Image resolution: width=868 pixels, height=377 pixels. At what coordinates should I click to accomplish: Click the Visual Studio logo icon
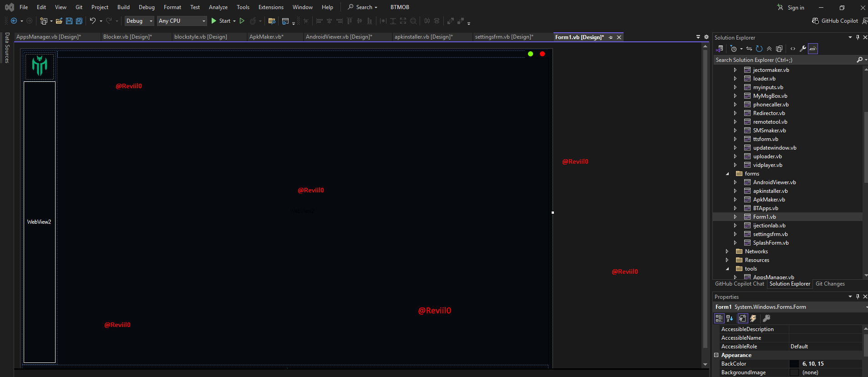point(9,7)
